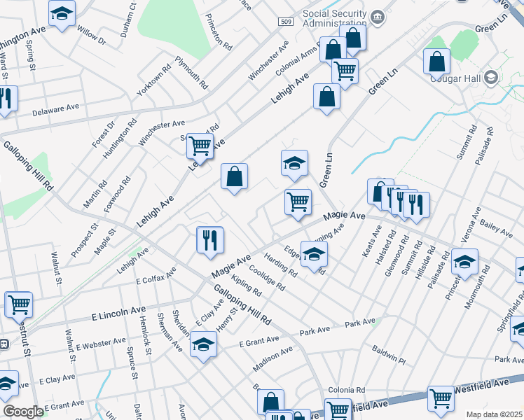This screenshot has width=524, height=420.
Task: Click the Cougar Hall graduation cap icon
Action: (x=491, y=77)
